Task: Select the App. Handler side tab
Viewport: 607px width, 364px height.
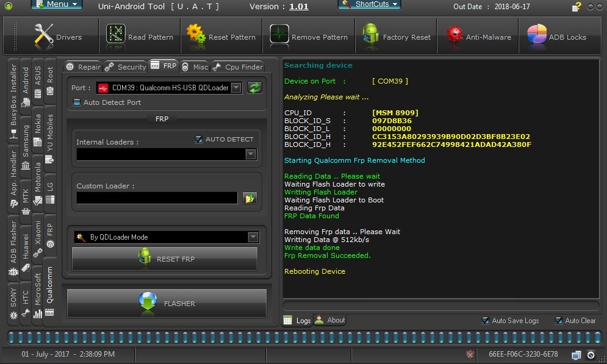Action: (x=13, y=179)
